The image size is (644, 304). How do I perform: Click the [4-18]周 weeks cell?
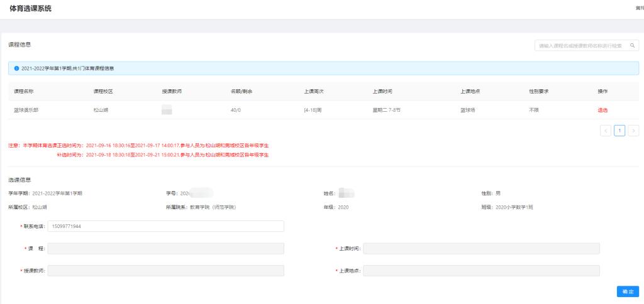313,110
